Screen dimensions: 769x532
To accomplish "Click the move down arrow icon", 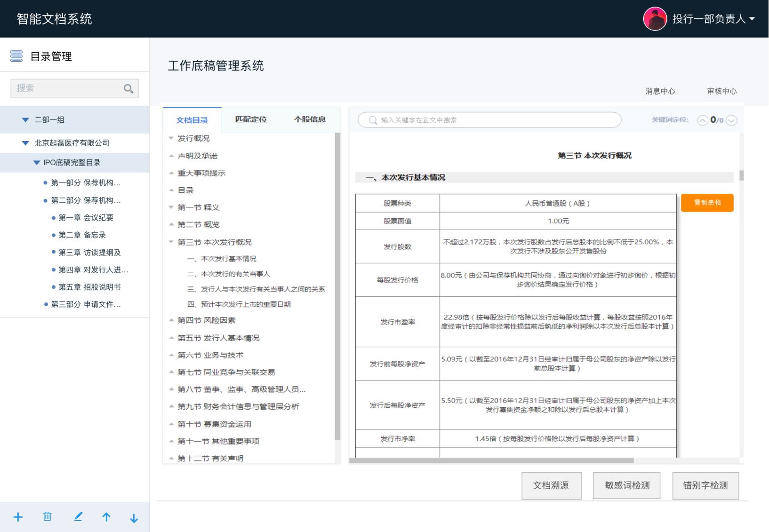I will coord(134,518).
